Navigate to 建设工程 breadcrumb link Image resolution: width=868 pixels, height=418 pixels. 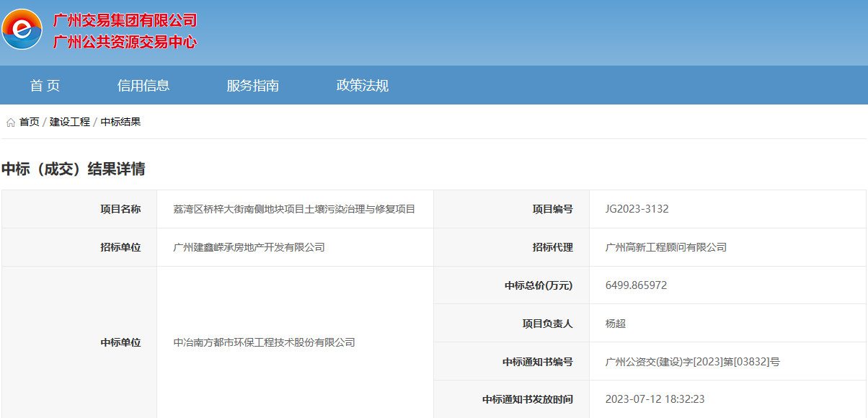[70, 122]
